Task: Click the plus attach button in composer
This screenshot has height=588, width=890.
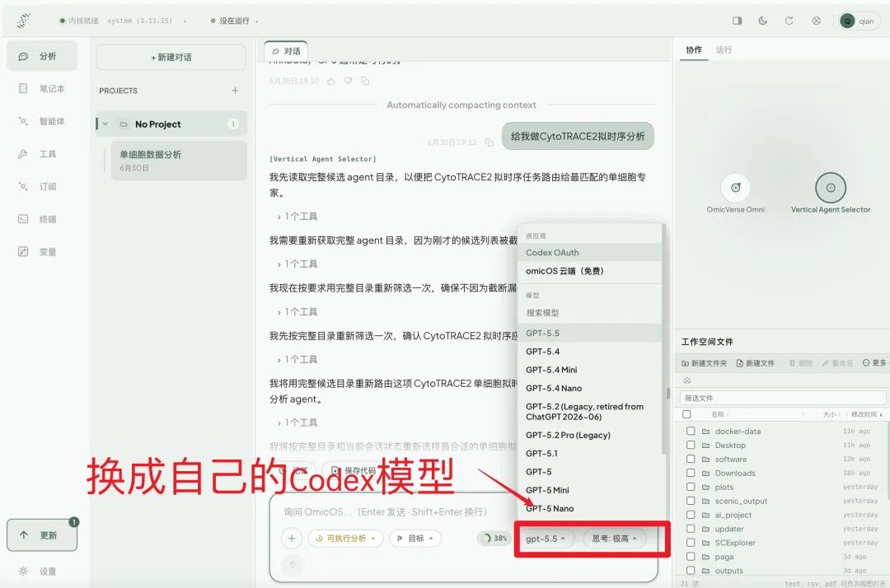Action: point(292,538)
